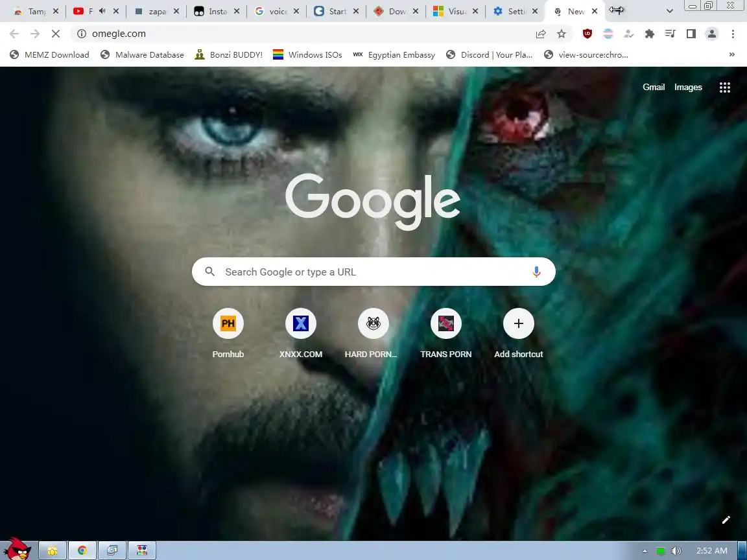
Task: Switch to the Tamp tab
Action: pos(36,11)
